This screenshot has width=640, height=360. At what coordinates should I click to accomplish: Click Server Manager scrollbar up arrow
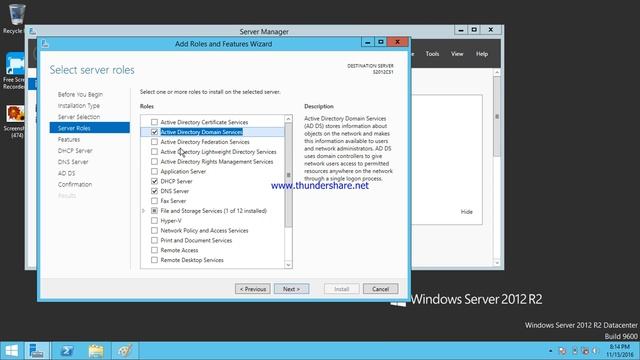[497, 72]
